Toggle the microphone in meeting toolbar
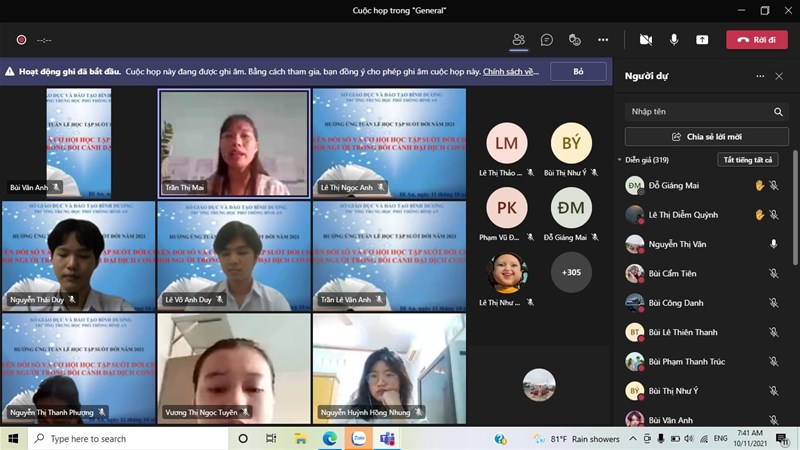 pos(674,40)
